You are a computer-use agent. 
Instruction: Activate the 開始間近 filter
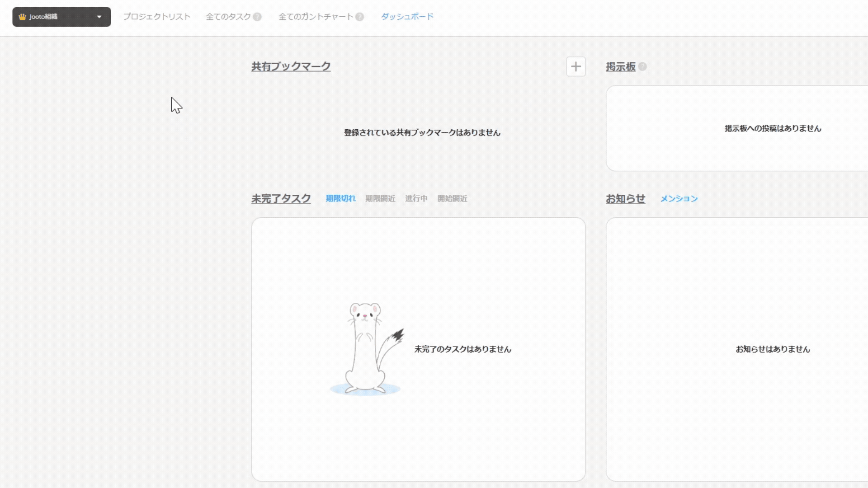pos(453,199)
